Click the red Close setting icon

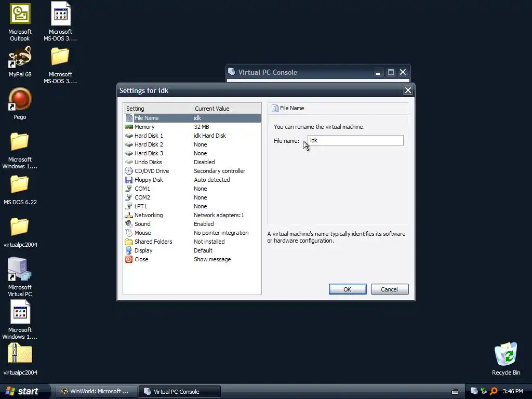pos(129,259)
